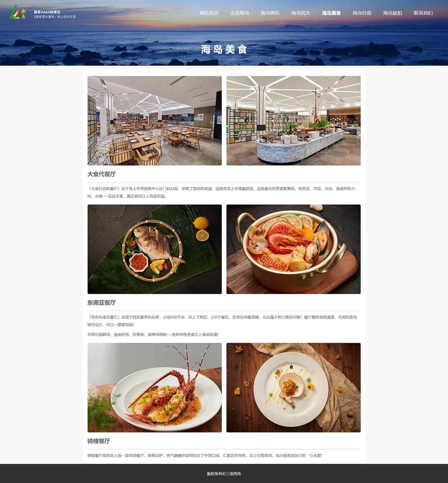Open the lobster dish photo
Image resolution: width=448 pixels, height=483 pixels.
point(154,388)
